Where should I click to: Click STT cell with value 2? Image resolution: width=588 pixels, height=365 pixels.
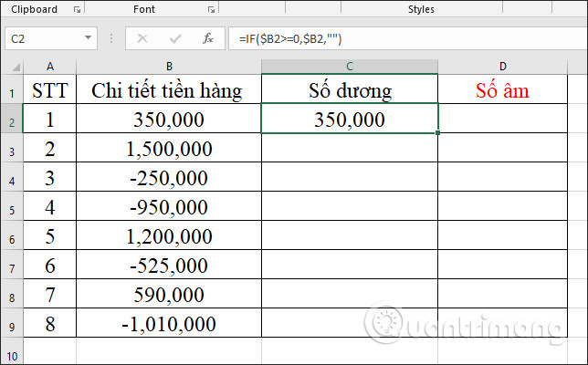[50, 148]
